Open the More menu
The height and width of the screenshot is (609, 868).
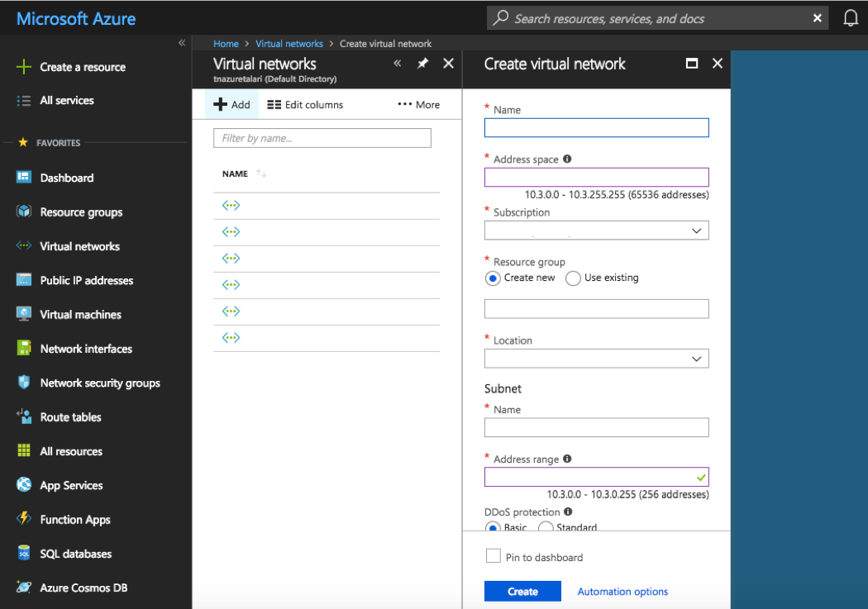418,105
